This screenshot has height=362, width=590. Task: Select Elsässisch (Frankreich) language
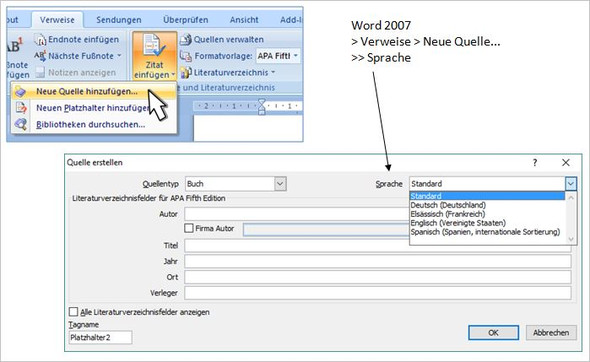tap(487, 214)
